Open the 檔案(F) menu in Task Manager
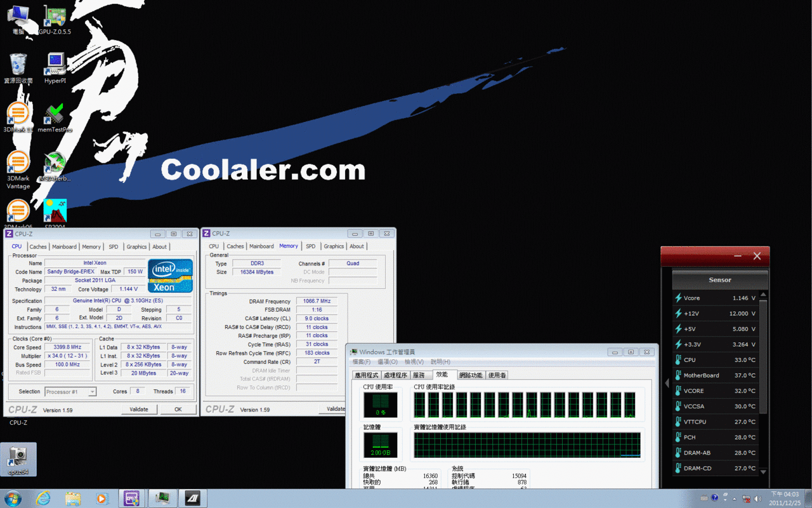The width and height of the screenshot is (812, 508). (x=362, y=362)
